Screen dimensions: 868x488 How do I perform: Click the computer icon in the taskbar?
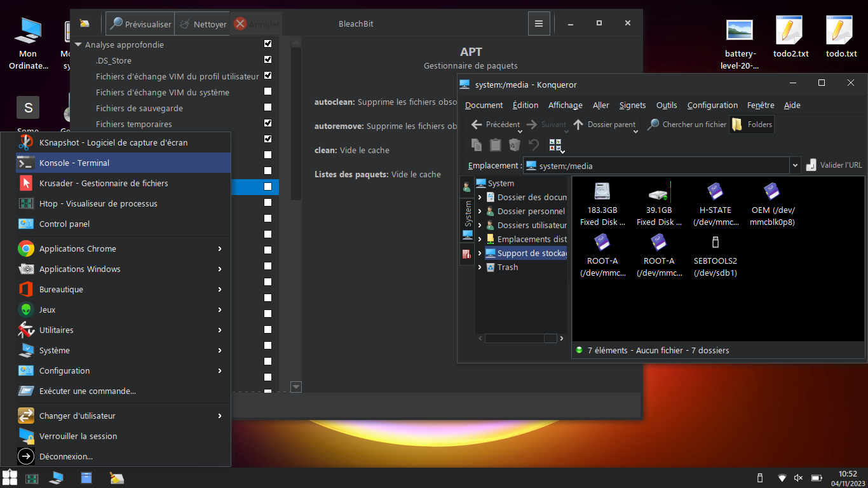click(57, 478)
